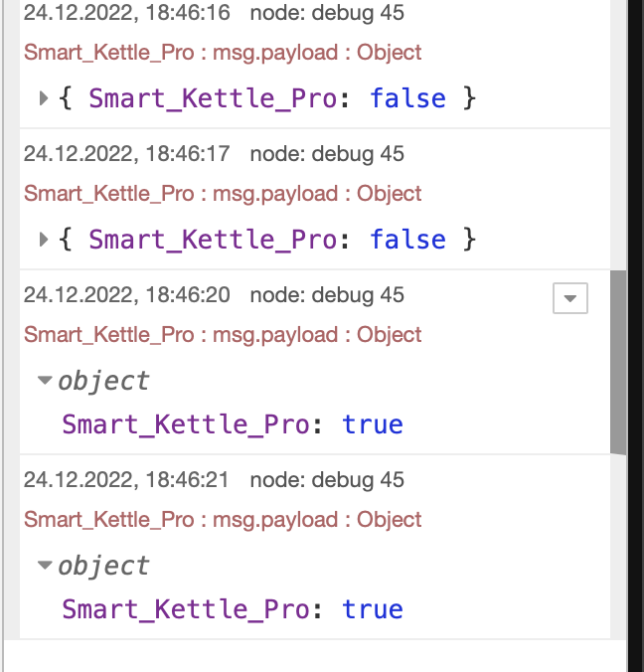Viewport: 644px width, 672px height.
Task: Expand the payload object logged at 18:46:17
Action: point(44,240)
